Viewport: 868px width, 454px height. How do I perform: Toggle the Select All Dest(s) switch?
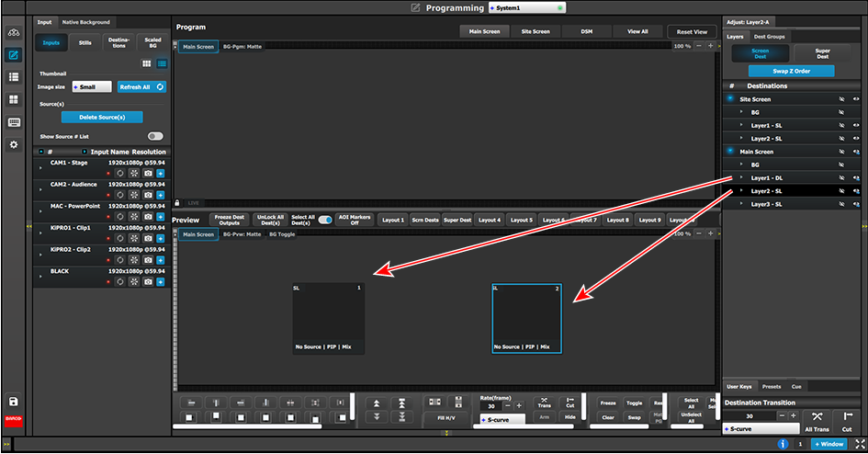click(x=325, y=220)
